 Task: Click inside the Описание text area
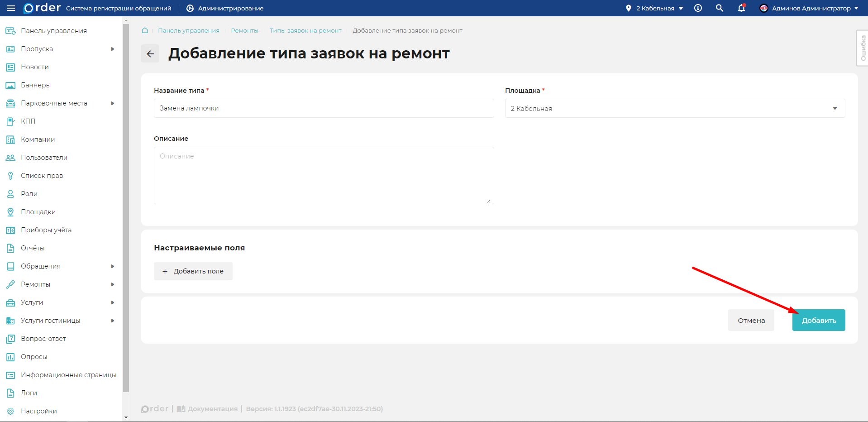[x=323, y=175]
